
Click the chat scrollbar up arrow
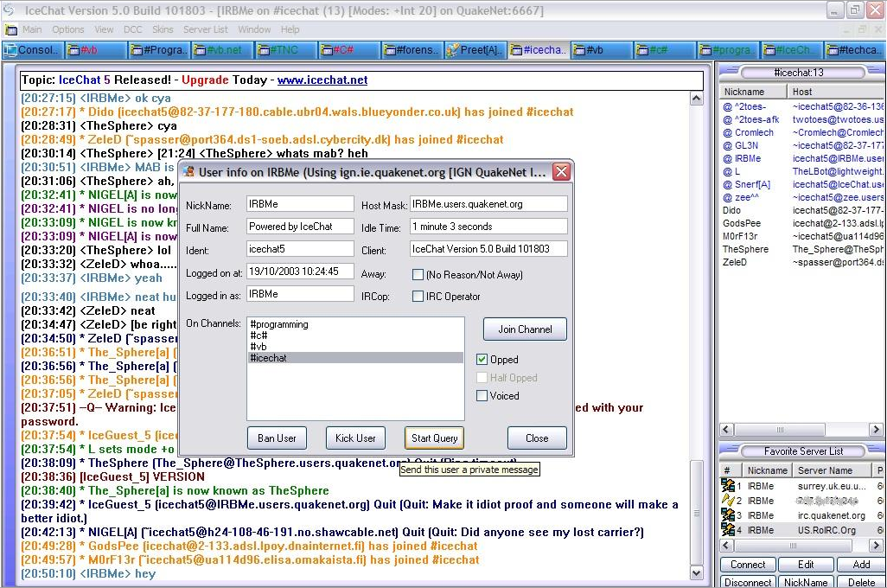[x=696, y=99]
